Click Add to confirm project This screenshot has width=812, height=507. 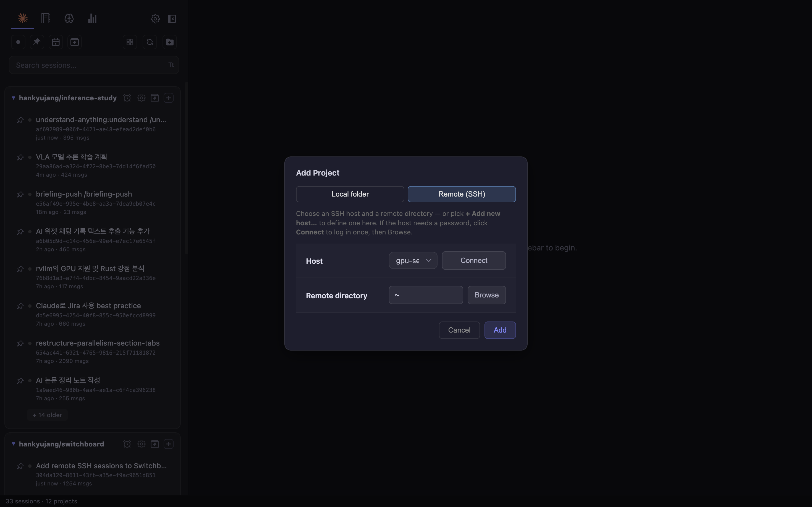coord(500,330)
